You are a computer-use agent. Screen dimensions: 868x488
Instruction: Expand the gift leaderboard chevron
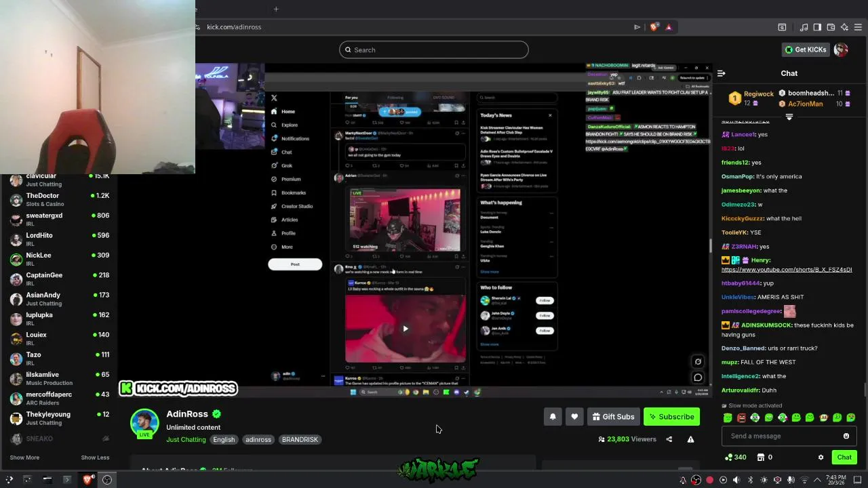(789, 117)
